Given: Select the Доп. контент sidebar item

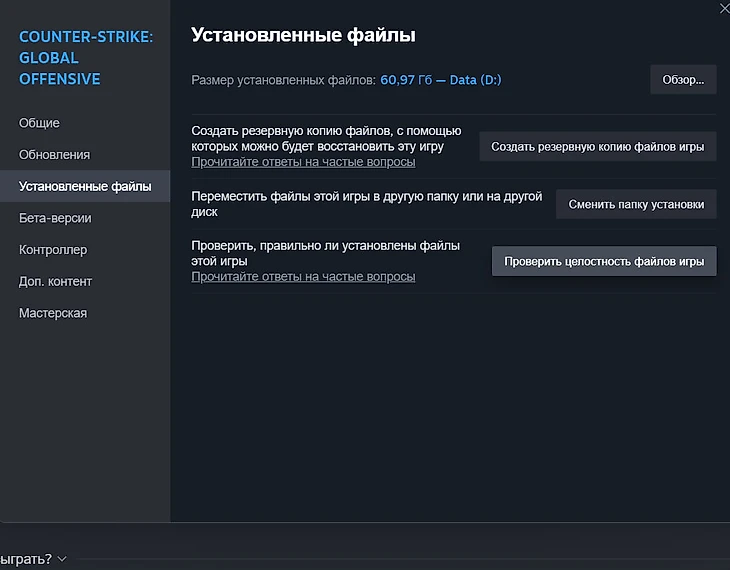Looking at the screenshot, I should 55,281.
